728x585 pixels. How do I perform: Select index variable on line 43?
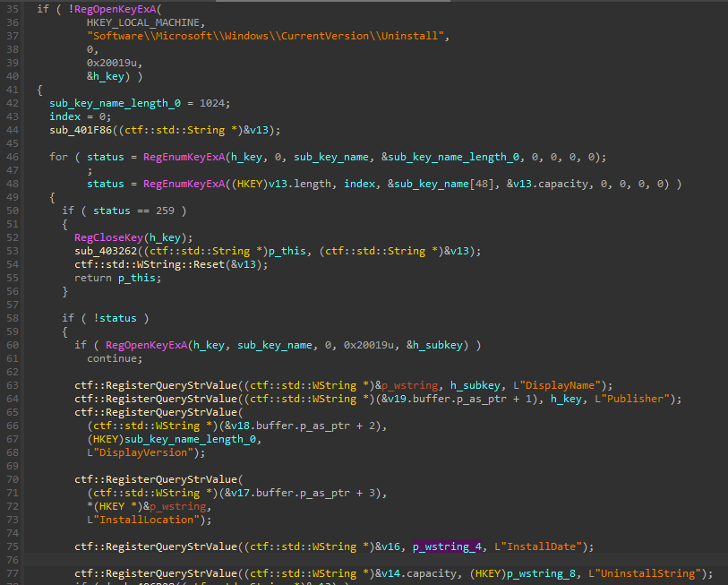pos(65,116)
